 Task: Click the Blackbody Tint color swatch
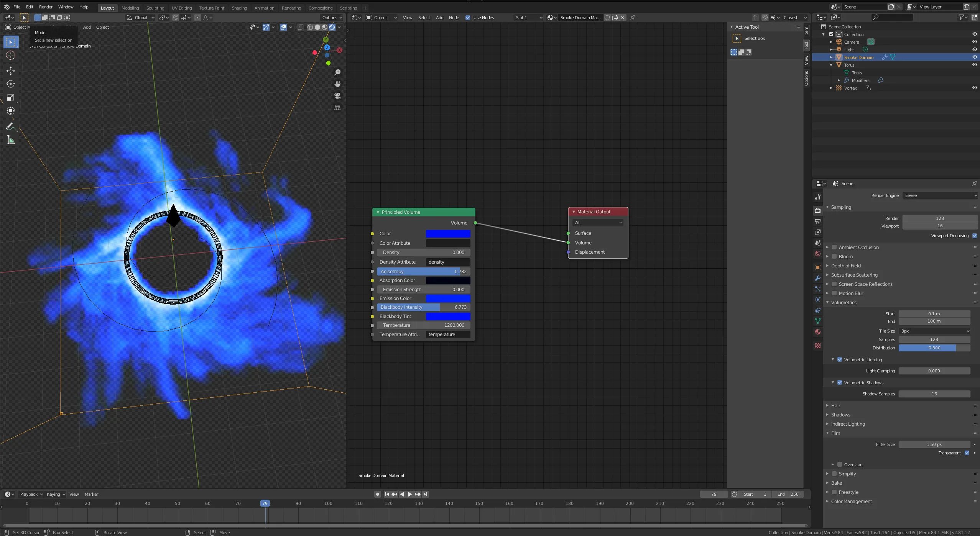[448, 316]
